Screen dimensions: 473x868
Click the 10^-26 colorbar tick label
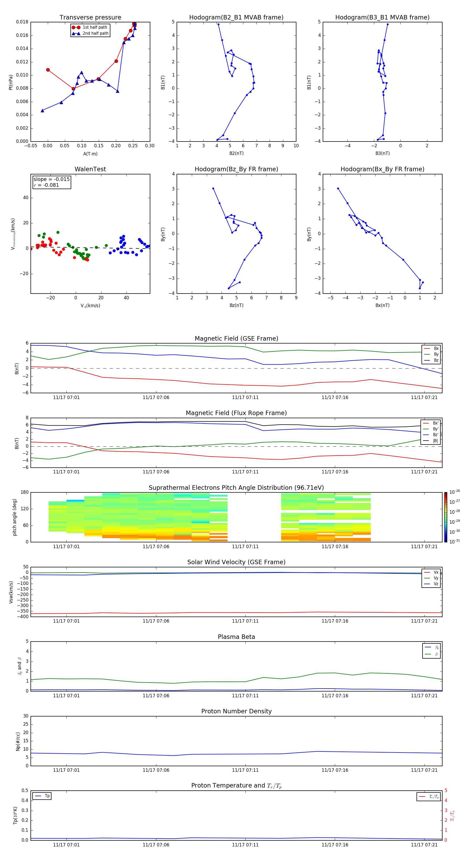[x=455, y=492]
